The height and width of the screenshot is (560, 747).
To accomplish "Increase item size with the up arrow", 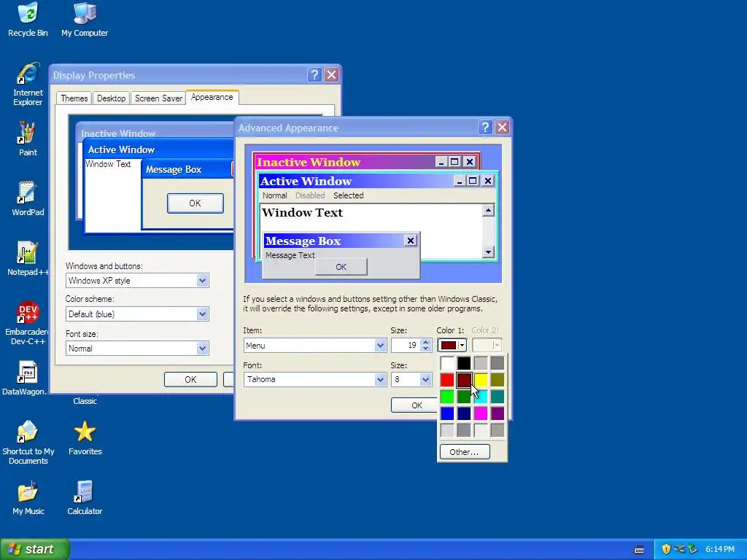I will 426,342.
